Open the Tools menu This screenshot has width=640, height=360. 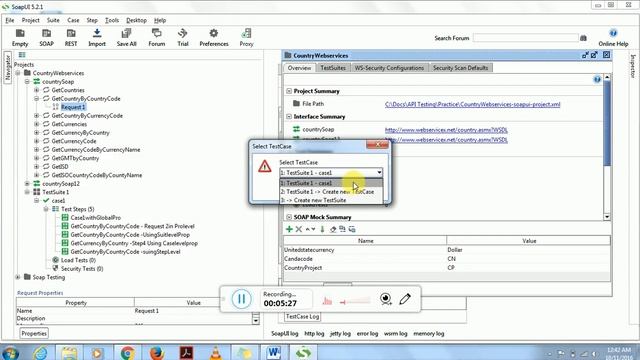point(112,20)
